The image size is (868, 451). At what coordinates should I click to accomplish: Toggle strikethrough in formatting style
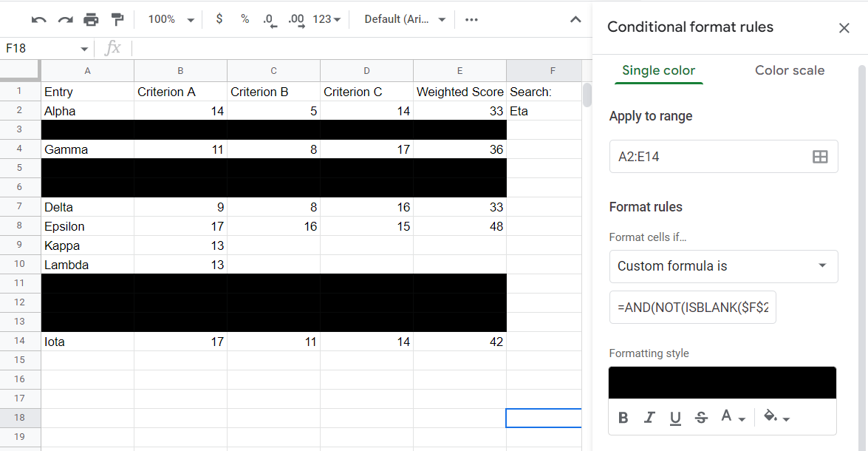click(x=700, y=417)
